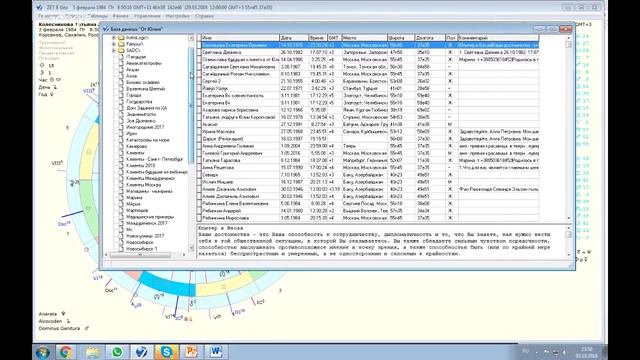Tick marker box for Татьяна Тарасова row
Image resolution: width=640 pixels, height=360 pixels.
200,160
